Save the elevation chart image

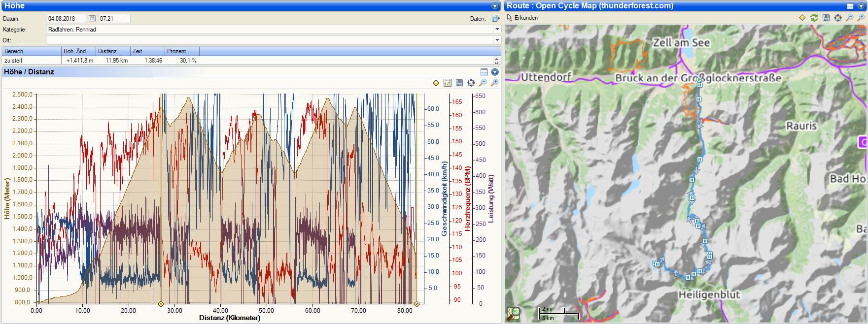point(459,83)
